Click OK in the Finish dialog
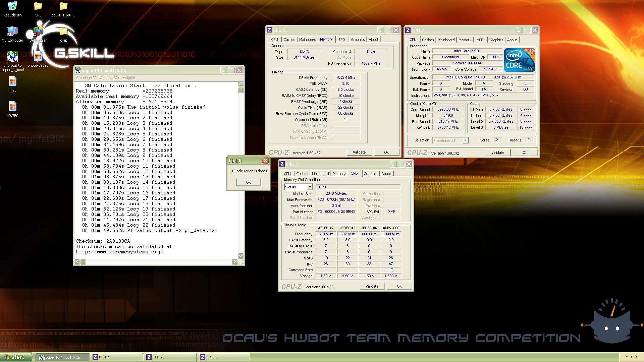 248,182
